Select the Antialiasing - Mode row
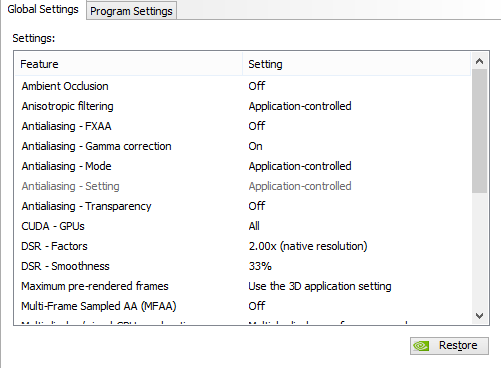The height and width of the screenshot is (368, 501). pos(243,166)
